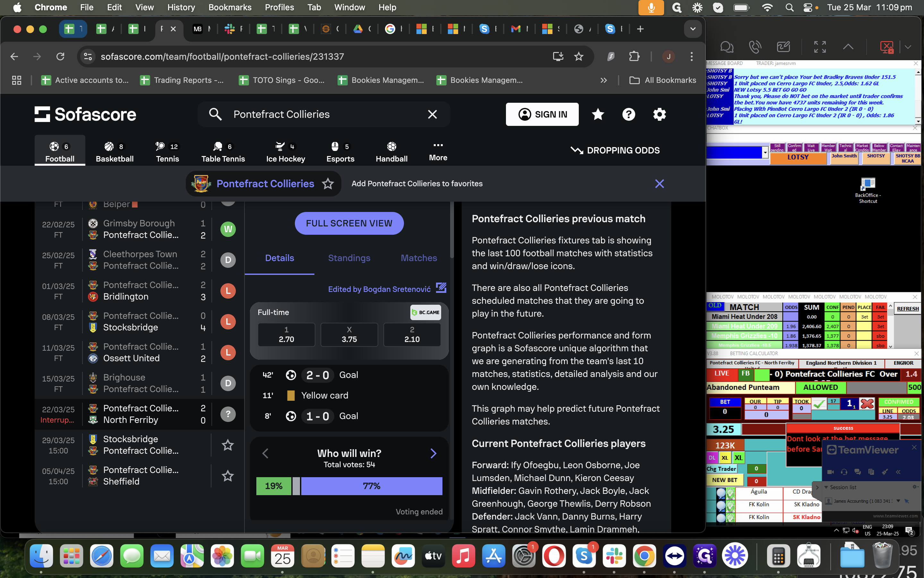Open the All Bookmarks folder
924x578 pixels.
point(663,80)
